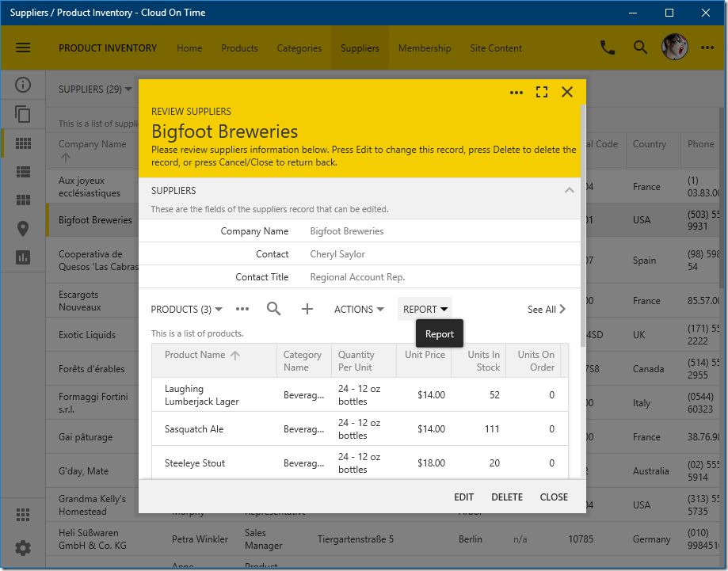Click the Edit button
Image resolution: width=728 pixels, height=571 pixels.
(x=463, y=497)
